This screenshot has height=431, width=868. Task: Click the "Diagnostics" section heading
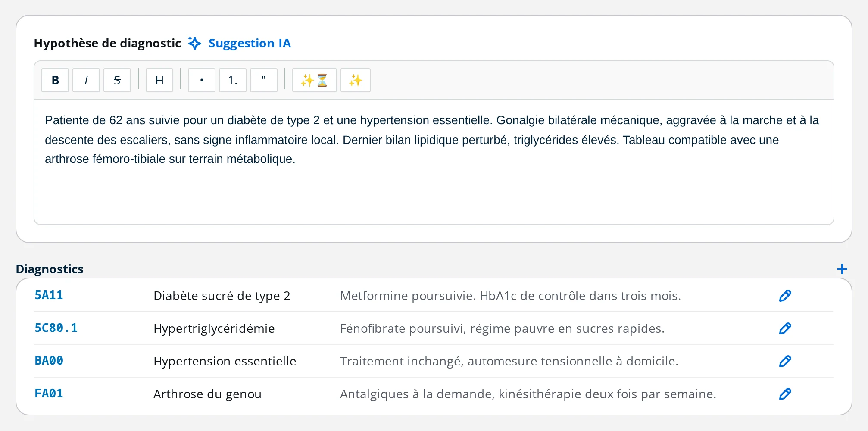coord(50,269)
